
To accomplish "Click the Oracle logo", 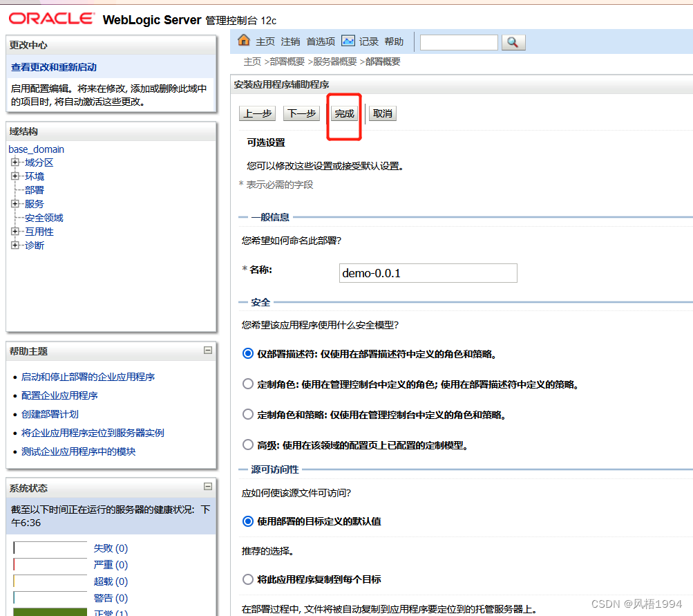I will point(51,19).
